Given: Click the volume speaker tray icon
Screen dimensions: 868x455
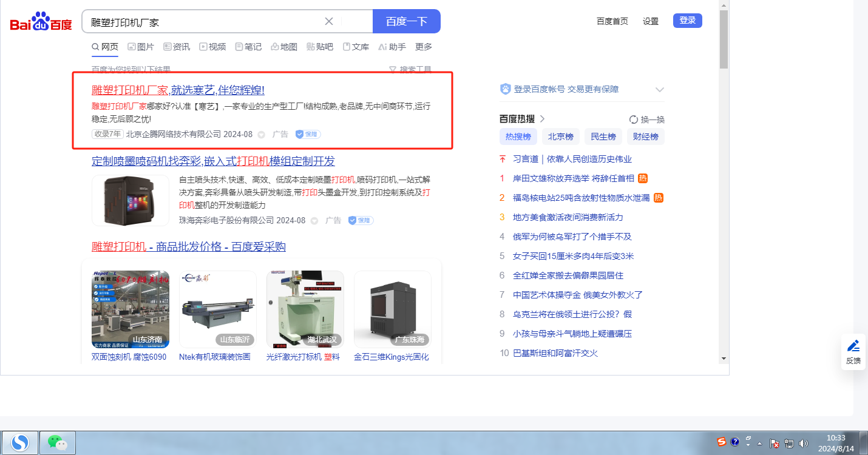Looking at the screenshot, I should pyautogui.click(x=804, y=443).
